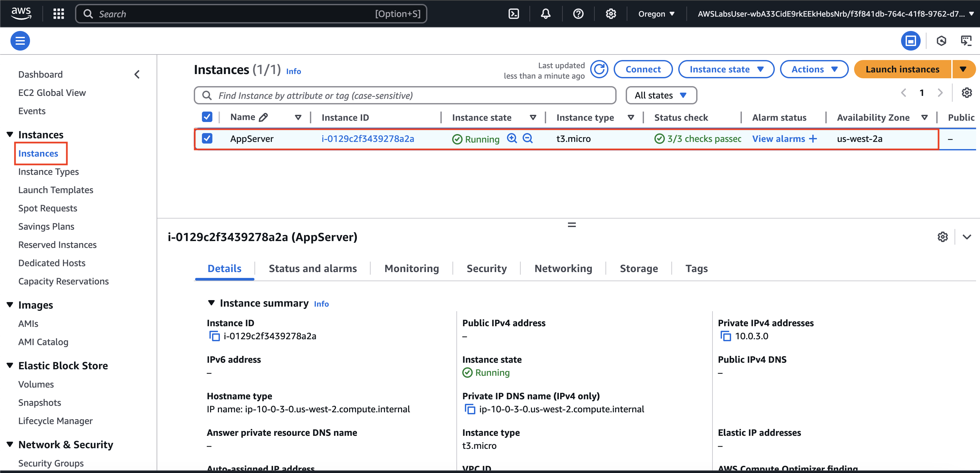Switch to the Networking tab

563,269
